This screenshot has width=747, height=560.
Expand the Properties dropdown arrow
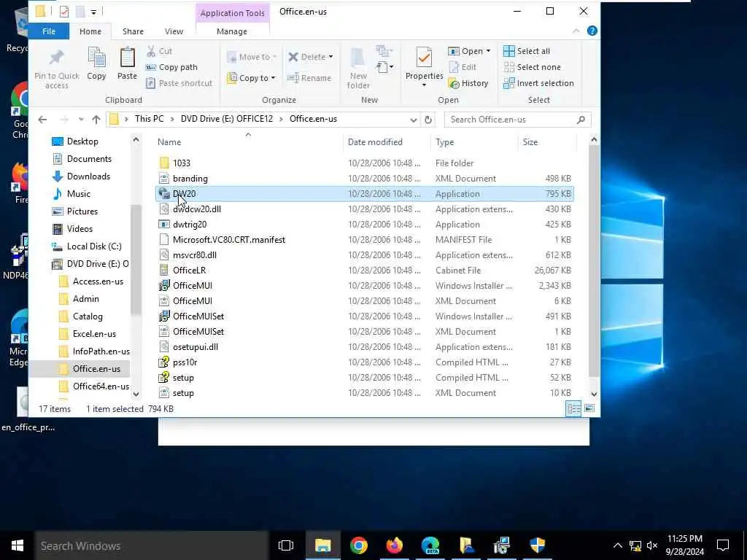(424, 85)
